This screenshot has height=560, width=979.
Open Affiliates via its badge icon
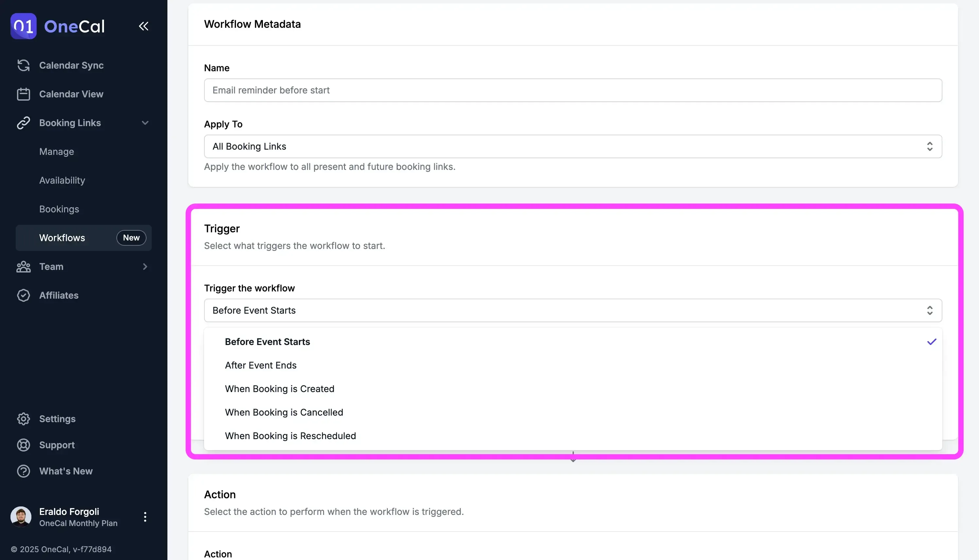(24, 295)
